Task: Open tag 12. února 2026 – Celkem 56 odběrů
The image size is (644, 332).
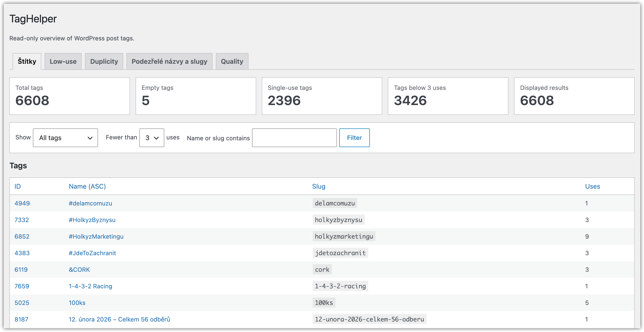Action: (x=119, y=319)
